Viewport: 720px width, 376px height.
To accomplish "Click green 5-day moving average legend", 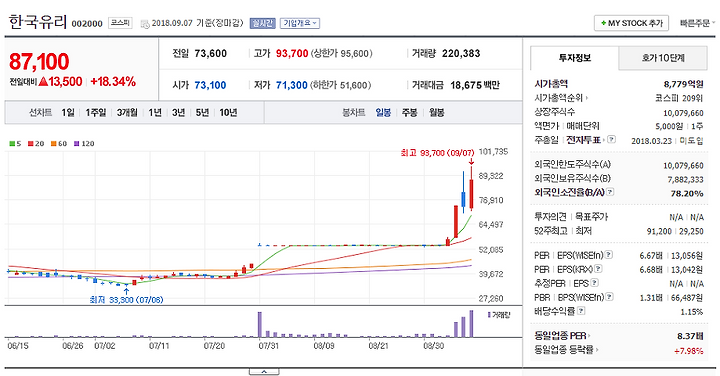I will [15, 144].
